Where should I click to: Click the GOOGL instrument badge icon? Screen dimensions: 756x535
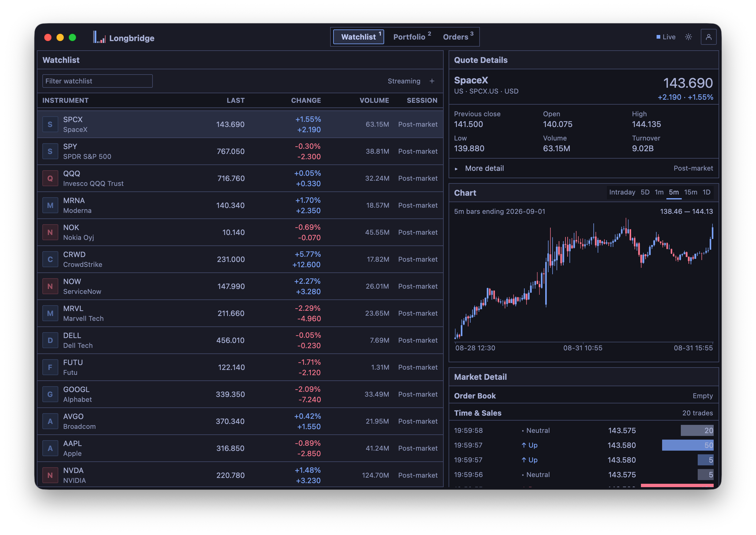click(50, 394)
